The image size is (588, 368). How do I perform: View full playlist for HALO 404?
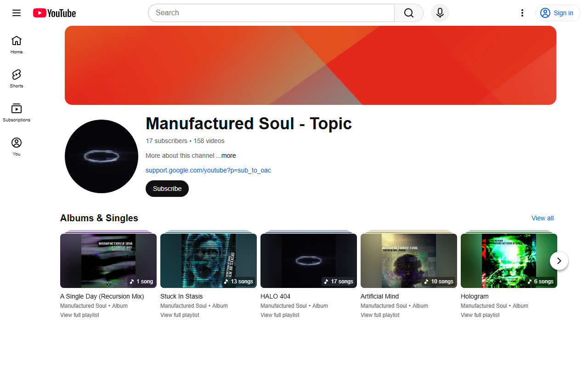click(280, 315)
